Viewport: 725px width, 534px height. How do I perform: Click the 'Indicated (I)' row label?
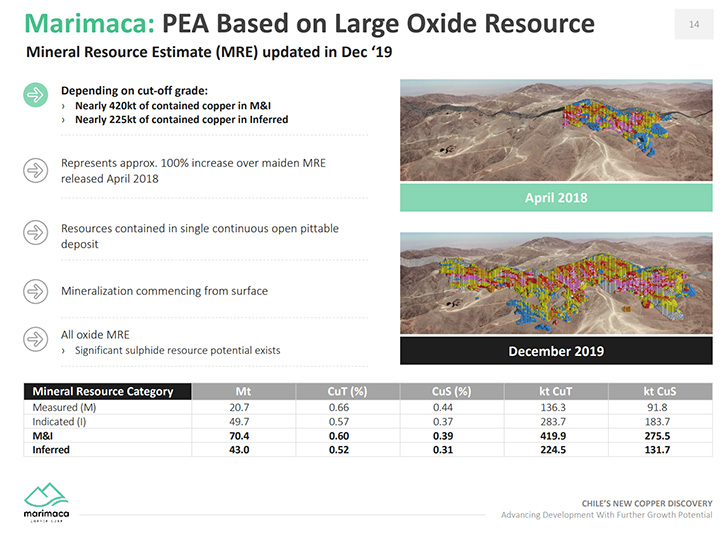(x=59, y=422)
